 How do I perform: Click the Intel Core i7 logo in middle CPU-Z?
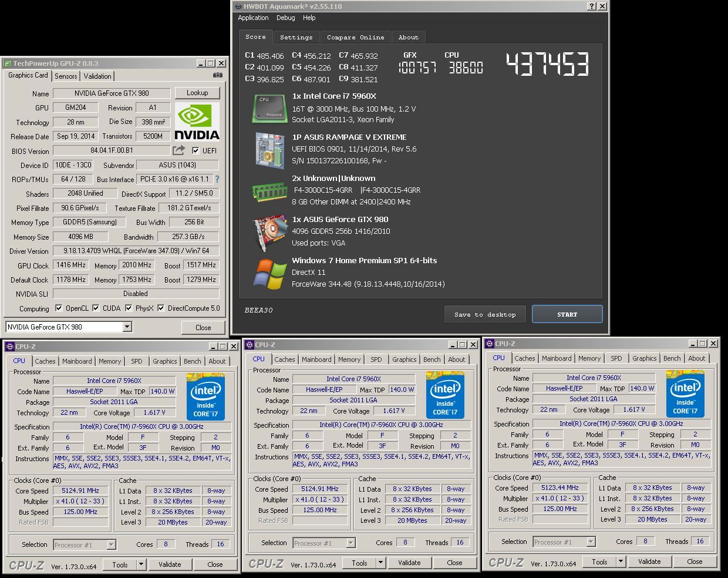tap(446, 394)
